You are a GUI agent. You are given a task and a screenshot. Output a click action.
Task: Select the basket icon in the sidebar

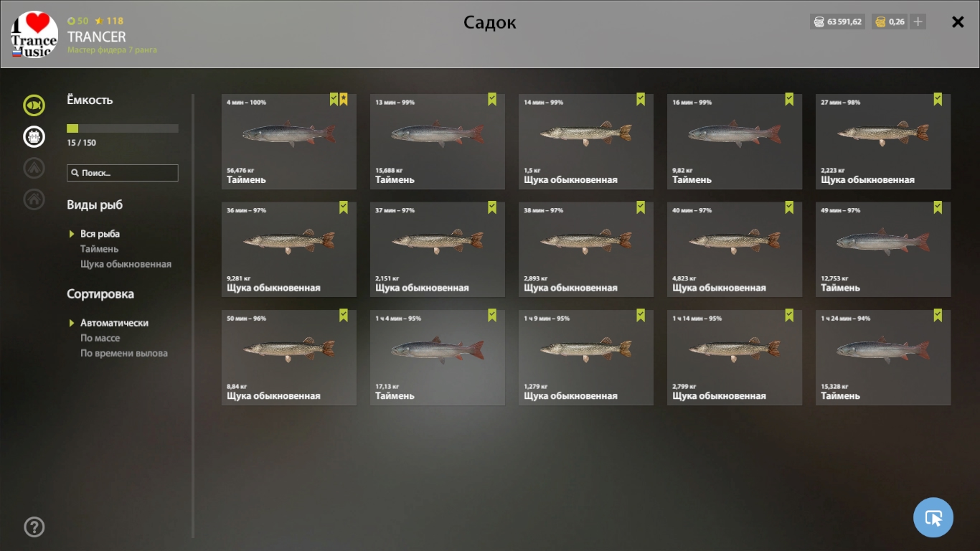point(34,136)
